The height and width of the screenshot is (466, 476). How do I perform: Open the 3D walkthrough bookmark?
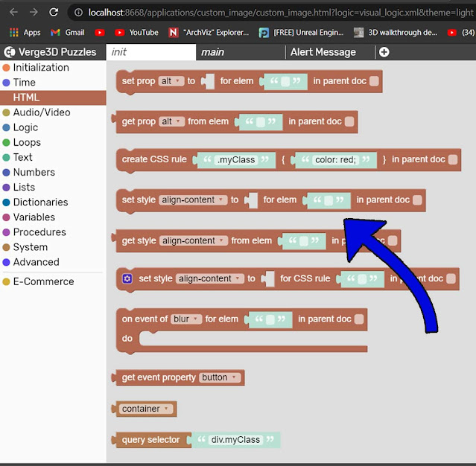click(396, 33)
